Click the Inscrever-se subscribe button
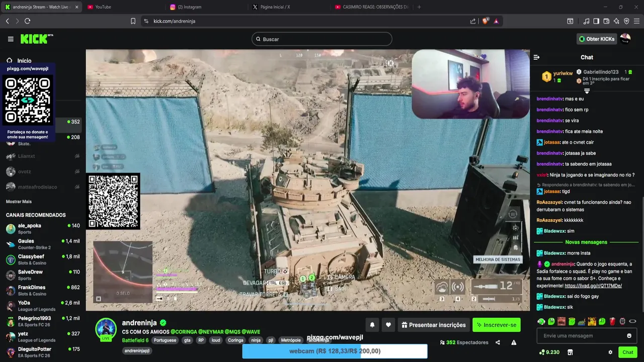The width and height of the screenshot is (644, 362). point(496,325)
